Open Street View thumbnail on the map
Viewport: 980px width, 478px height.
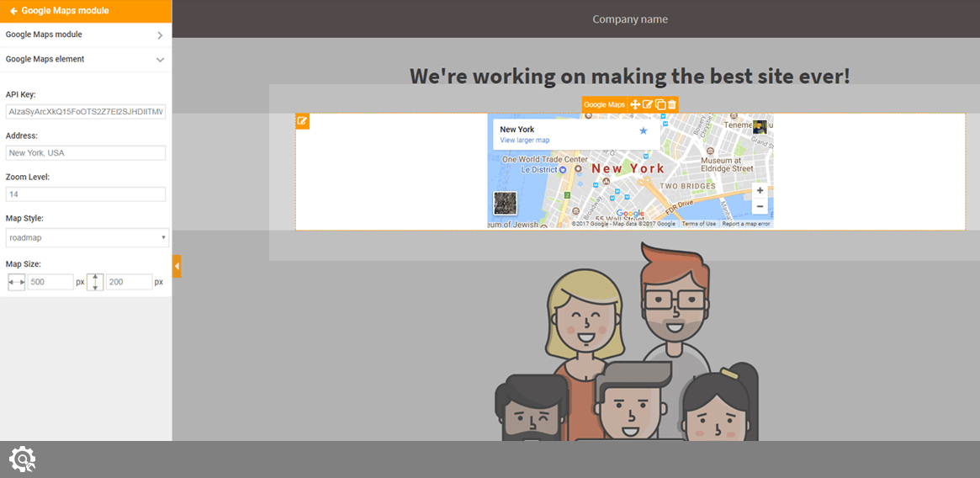click(760, 127)
